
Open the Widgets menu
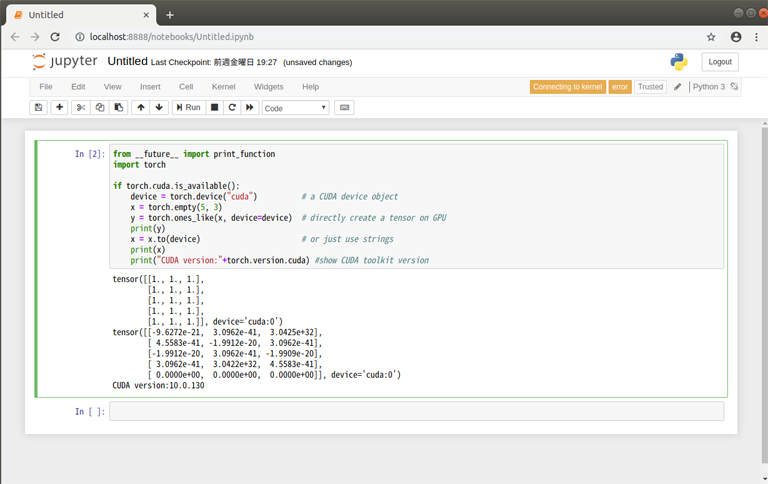pyautogui.click(x=268, y=87)
